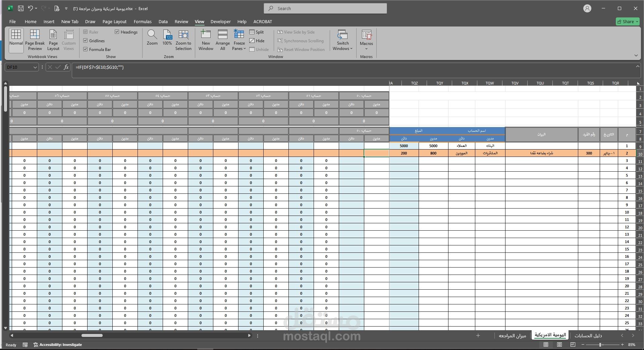Image resolution: width=644 pixels, height=350 pixels.
Task: Click the Split window button
Action: pyautogui.click(x=257, y=32)
